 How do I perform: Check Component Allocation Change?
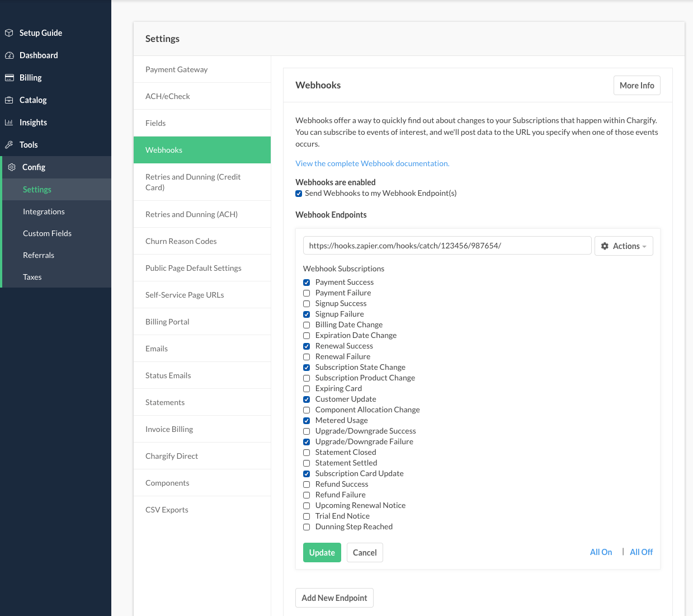(307, 410)
